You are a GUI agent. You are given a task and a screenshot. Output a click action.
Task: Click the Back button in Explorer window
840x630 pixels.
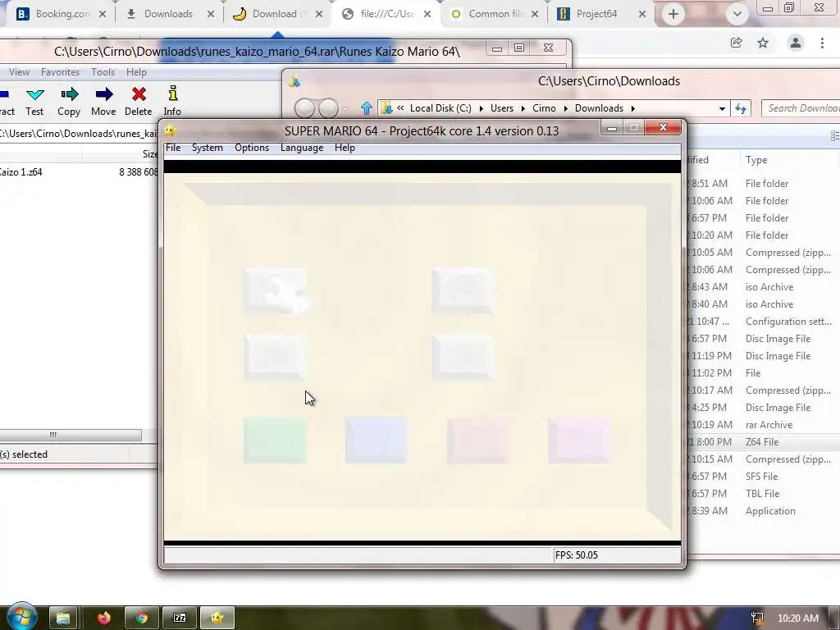coord(304,108)
